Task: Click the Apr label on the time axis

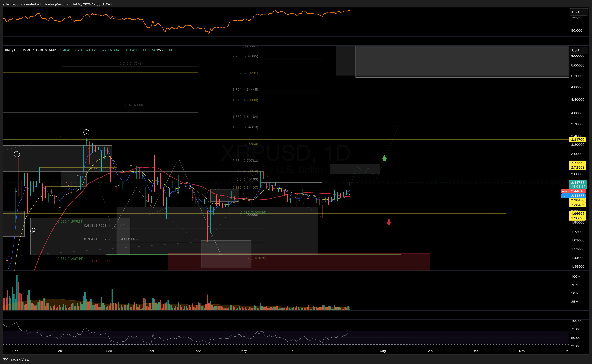Action: pos(198,351)
